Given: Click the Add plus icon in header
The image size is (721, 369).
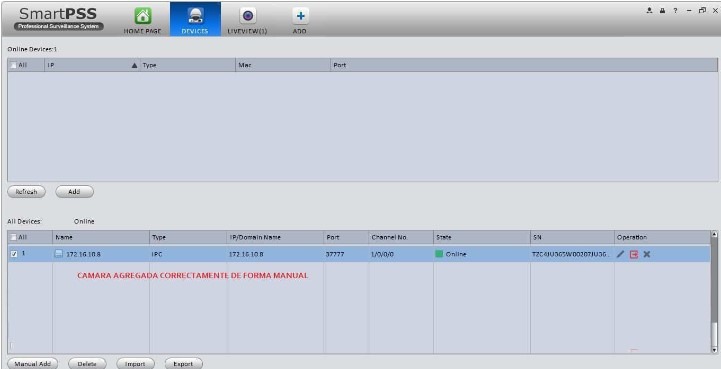Looking at the screenshot, I should tap(300, 16).
